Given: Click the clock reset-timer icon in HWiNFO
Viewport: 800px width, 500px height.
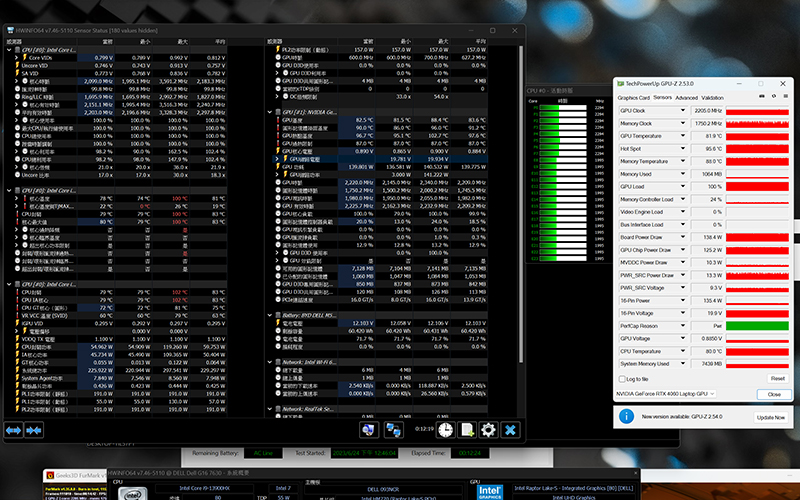Looking at the screenshot, I should point(445,430).
